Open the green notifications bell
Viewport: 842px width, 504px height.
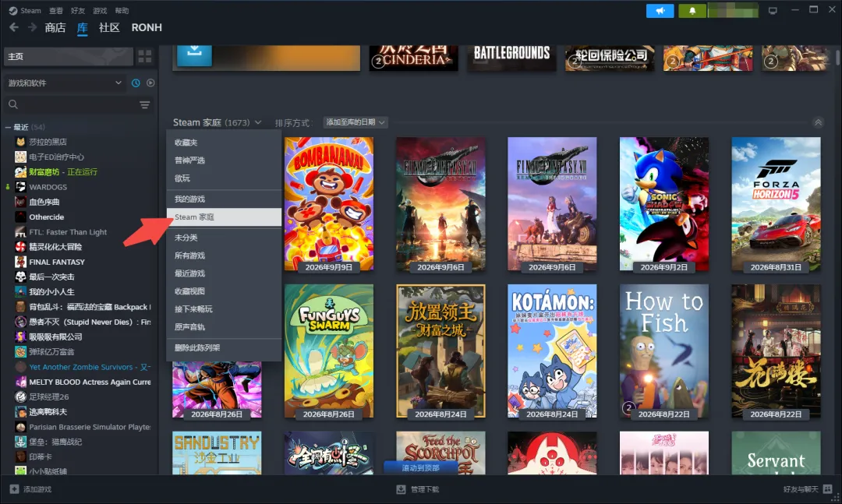(692, 11)
